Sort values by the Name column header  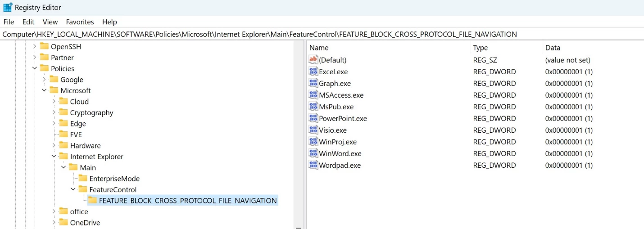tap(319, 48)
